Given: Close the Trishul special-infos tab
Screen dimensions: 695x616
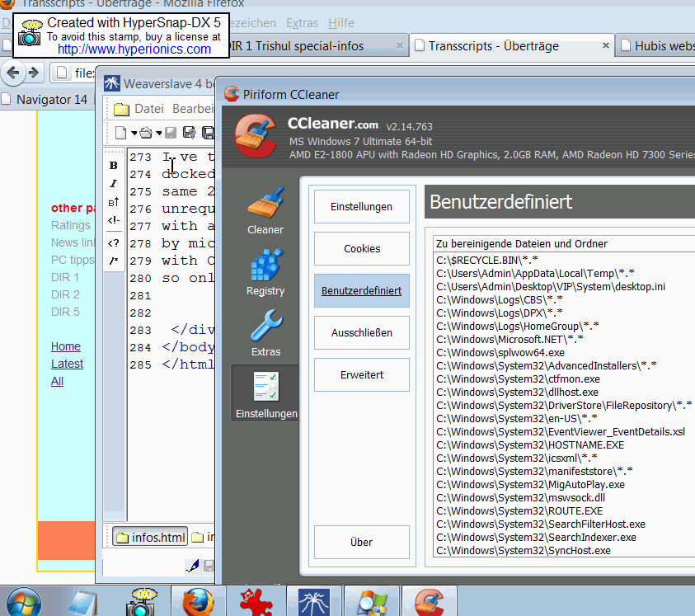Looking at the screenshot, I should (x=399, y=45).
